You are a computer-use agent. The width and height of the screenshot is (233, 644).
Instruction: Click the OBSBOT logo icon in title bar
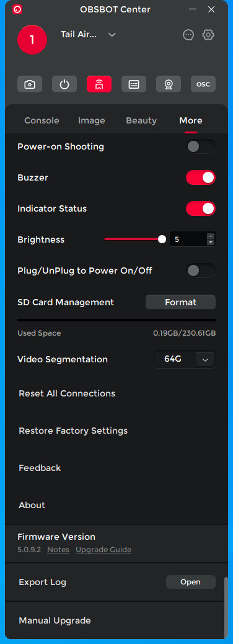[17, 9]
